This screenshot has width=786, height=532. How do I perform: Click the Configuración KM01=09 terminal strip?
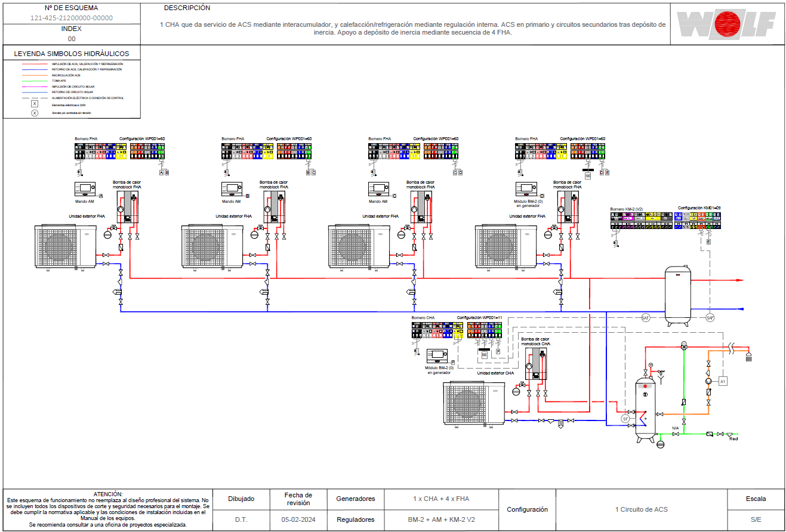coord(698,221)
